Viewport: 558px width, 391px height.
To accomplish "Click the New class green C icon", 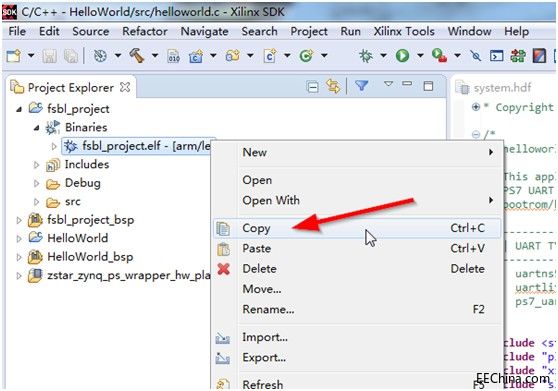I will tap(306, 56).
